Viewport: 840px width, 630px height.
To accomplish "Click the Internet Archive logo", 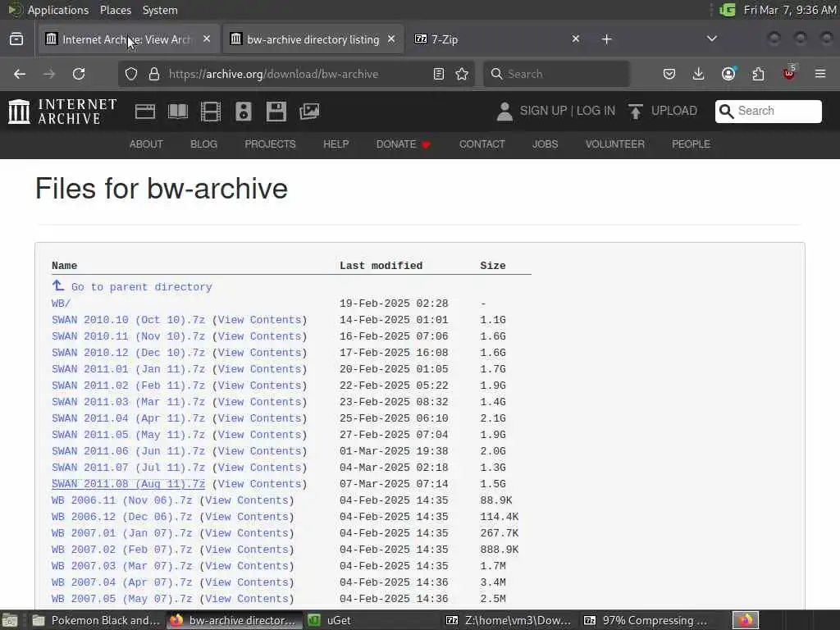I will click(x=62, y=112).
